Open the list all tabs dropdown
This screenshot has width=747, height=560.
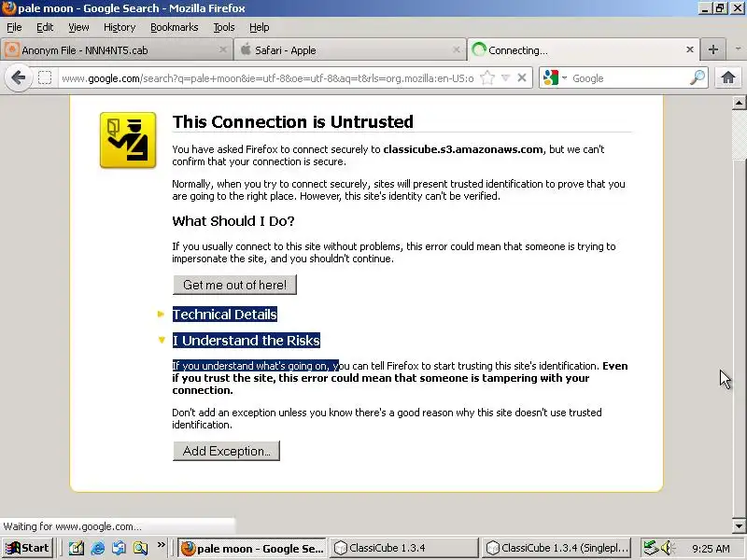[738, 49]
